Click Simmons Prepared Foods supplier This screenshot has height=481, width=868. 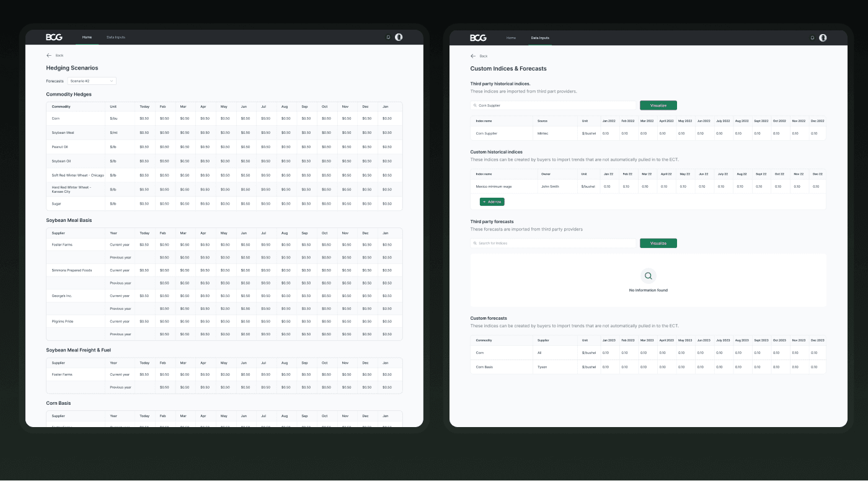click(x=72, y=270)
